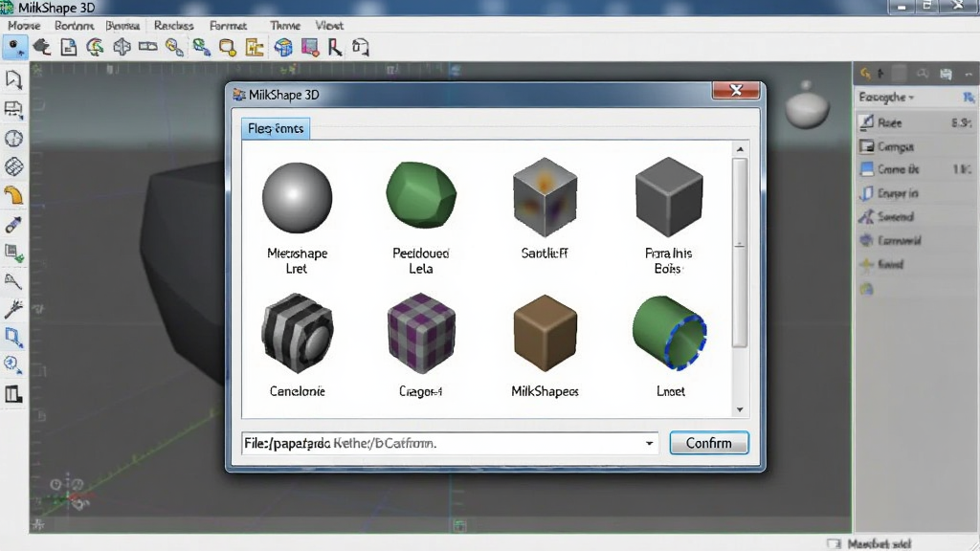Click the 3D mesh object toolbar icon
This screenshot has width=980, height=551.
122,48
